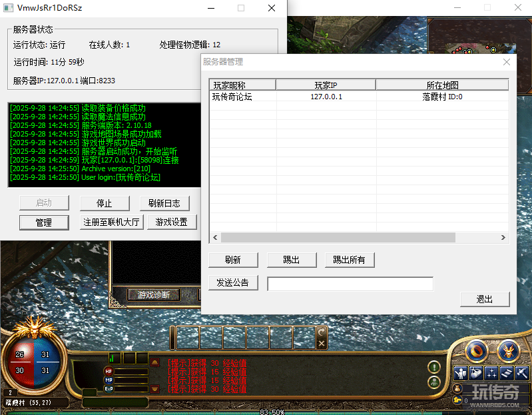Click the gold ingot currency icon
Screen dimensions: 532x415
(457, 400)
